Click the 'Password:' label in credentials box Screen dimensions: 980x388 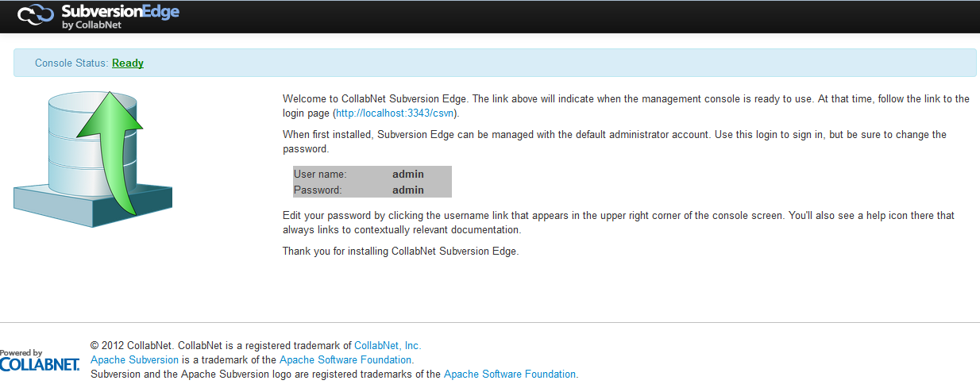click(x=318, y=190)
